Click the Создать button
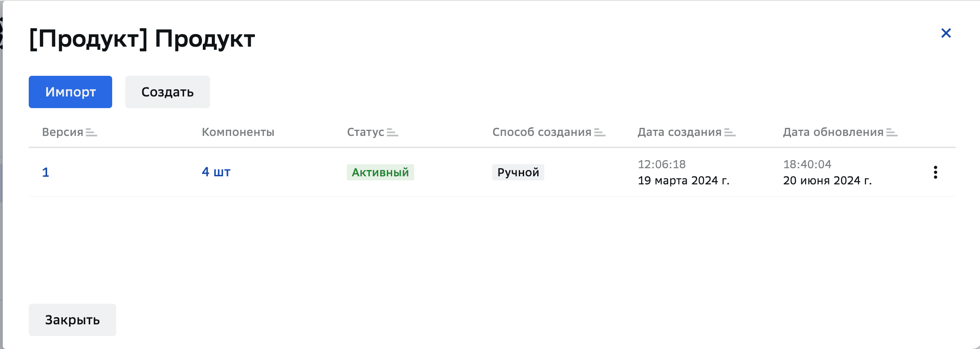 coord(167,92)
